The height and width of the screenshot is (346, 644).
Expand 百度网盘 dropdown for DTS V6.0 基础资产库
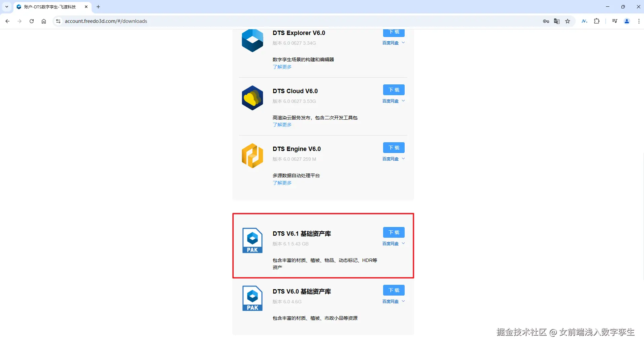coord(394,302)
